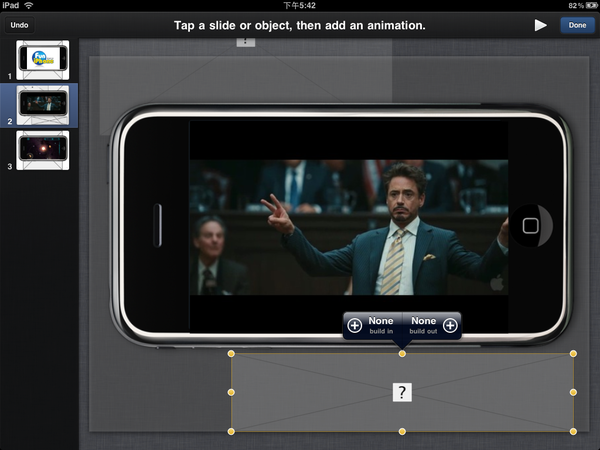Tap the None build in label
The width and height of the screenshot is (600, 450).
[x=381, y=325]
